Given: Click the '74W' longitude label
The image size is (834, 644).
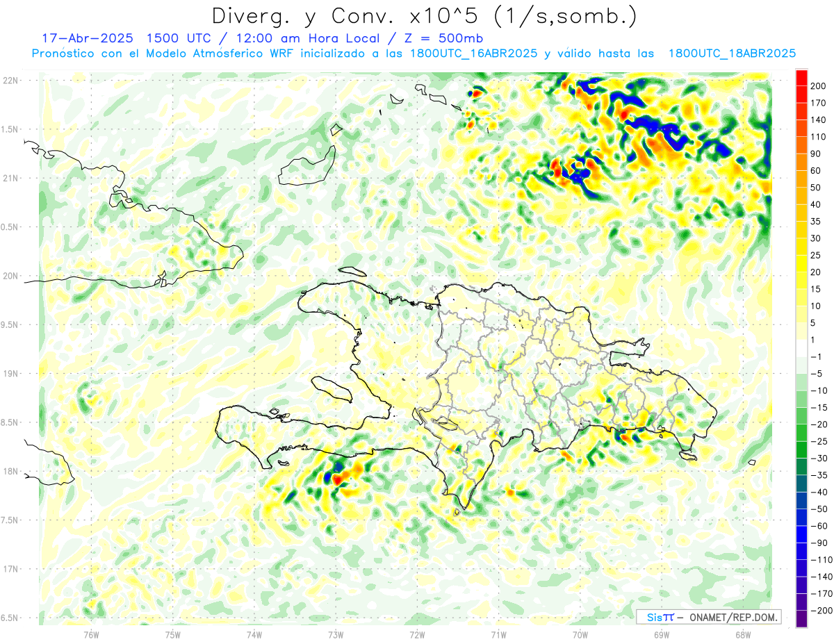Looking at the screenshot, I should tap(254, 635).
